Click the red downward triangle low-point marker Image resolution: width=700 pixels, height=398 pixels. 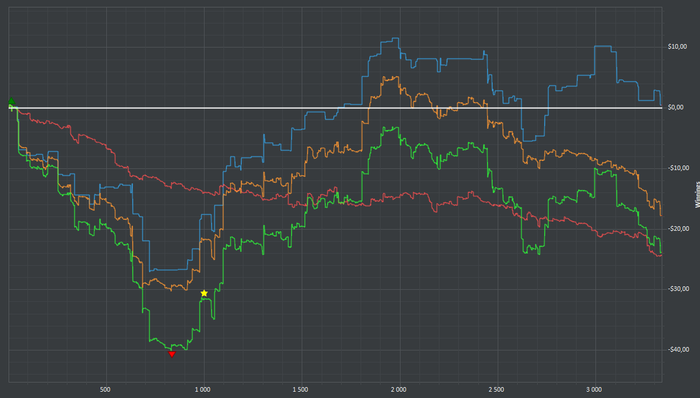pyautogui.click(x=172, y=354)
